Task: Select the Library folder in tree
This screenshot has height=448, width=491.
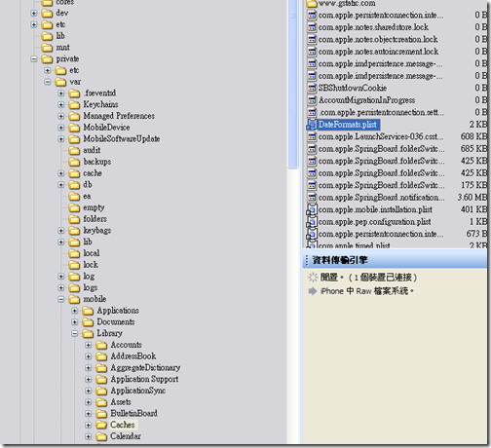Action: [x=109, y=333]
